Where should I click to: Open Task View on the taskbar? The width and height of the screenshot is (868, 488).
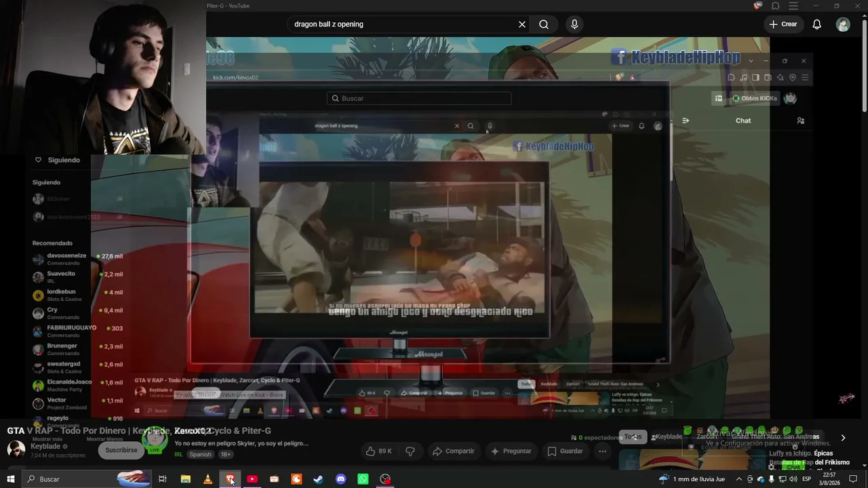coord(163,479)
